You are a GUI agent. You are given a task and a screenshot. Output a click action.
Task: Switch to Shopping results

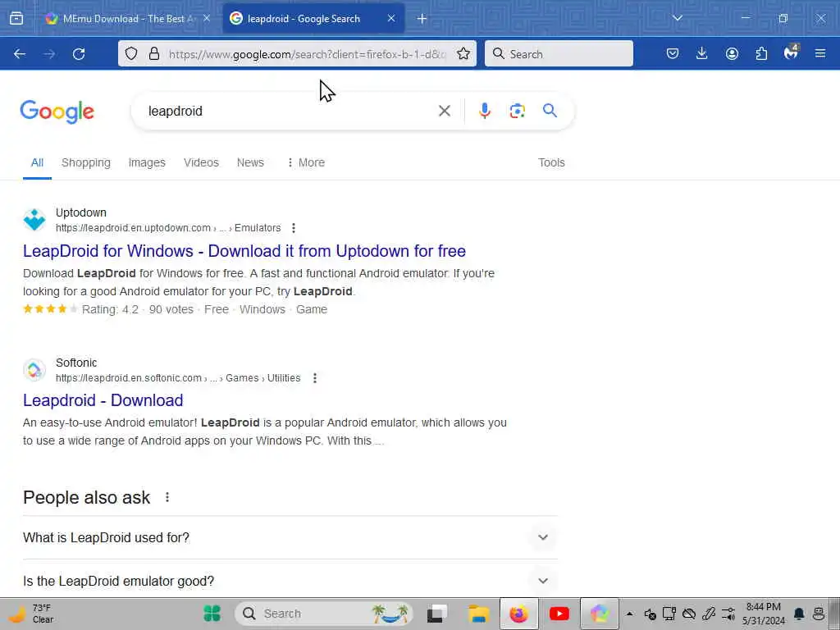85,163
